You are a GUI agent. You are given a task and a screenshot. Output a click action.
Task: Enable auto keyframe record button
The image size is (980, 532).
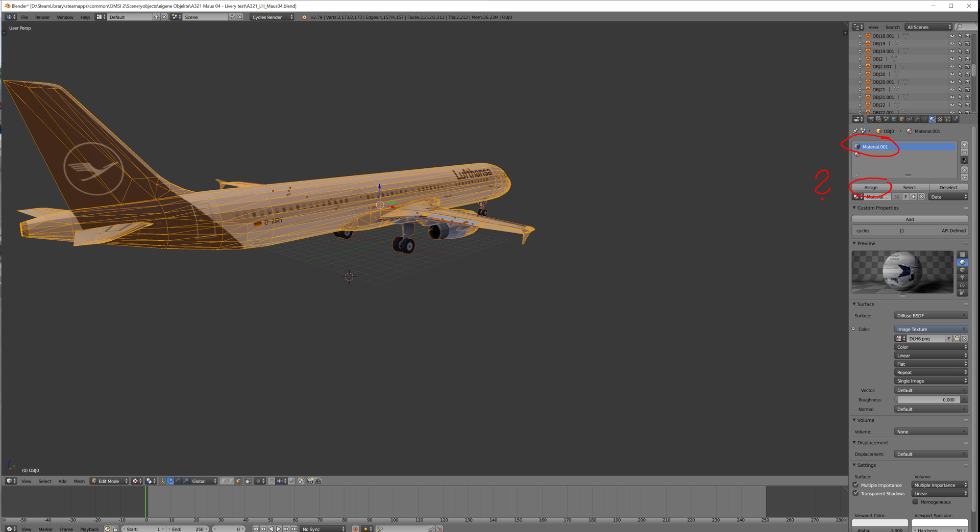[x=355, y=529]
